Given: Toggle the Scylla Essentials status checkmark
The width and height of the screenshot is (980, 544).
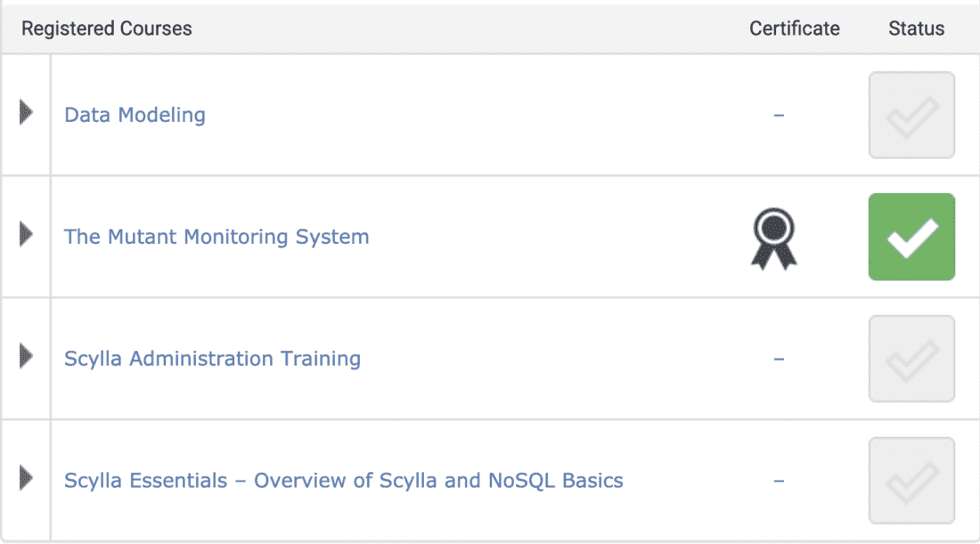Looking at the screenshot, I should click(911, 481).
